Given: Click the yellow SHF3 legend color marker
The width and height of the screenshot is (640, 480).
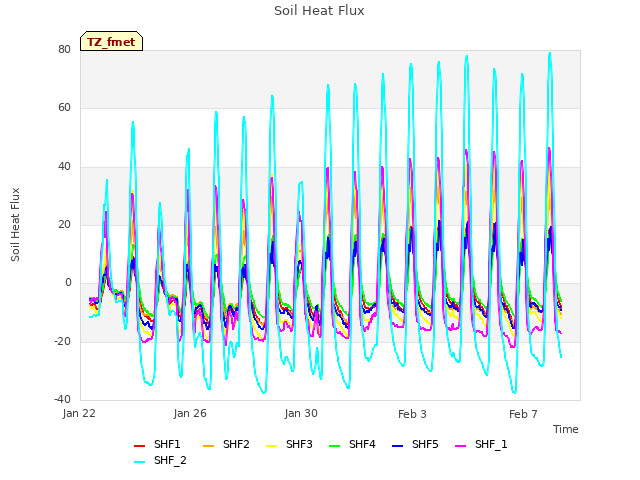Looking at the screenshot, I should [271, 446].
